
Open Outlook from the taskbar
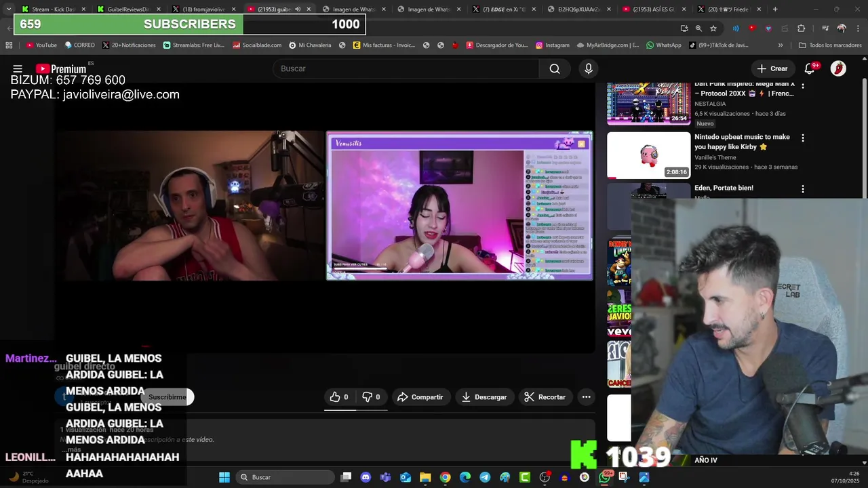click(x=406, y=477)
